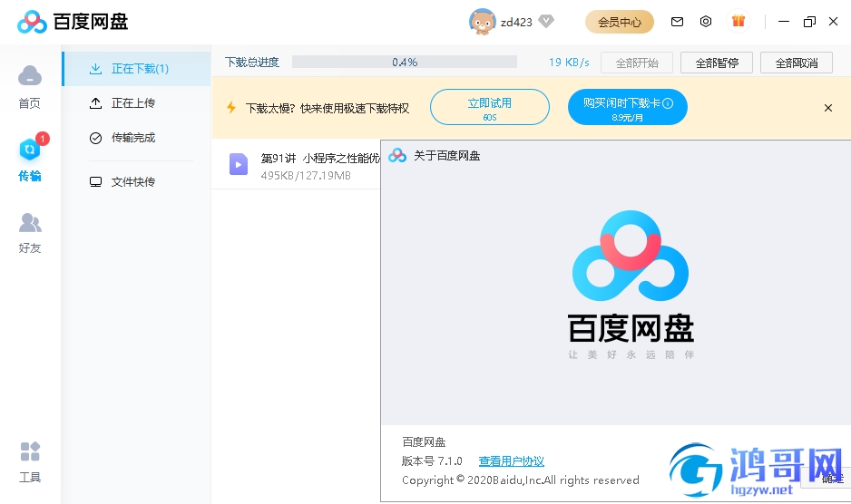This screenshot has width=851, height=504.
Task: Open the 传输 transfer section icon
Action: 30,150
